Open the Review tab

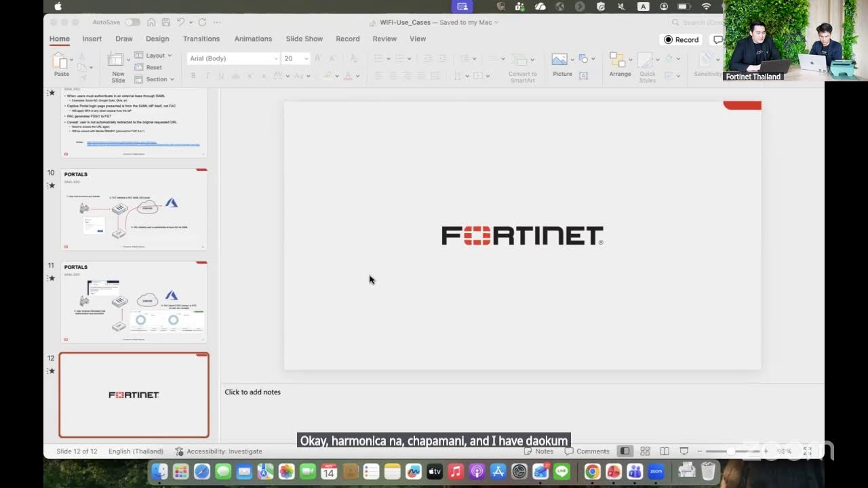(x=384, y=39)
